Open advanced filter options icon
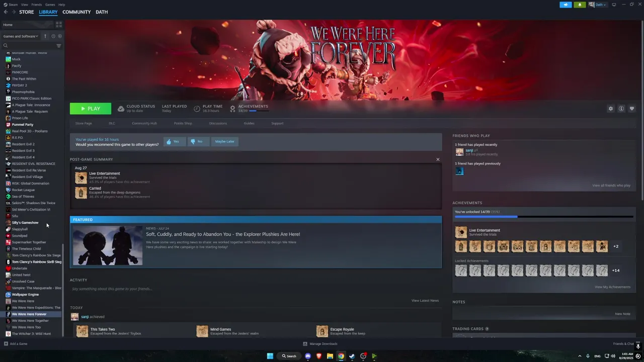 58,46
